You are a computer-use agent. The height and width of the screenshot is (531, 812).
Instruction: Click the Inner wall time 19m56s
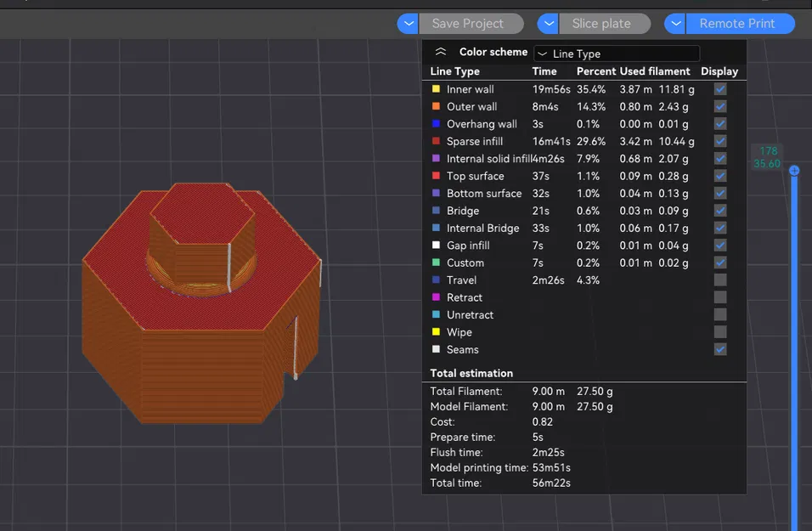tap(551, 89)
